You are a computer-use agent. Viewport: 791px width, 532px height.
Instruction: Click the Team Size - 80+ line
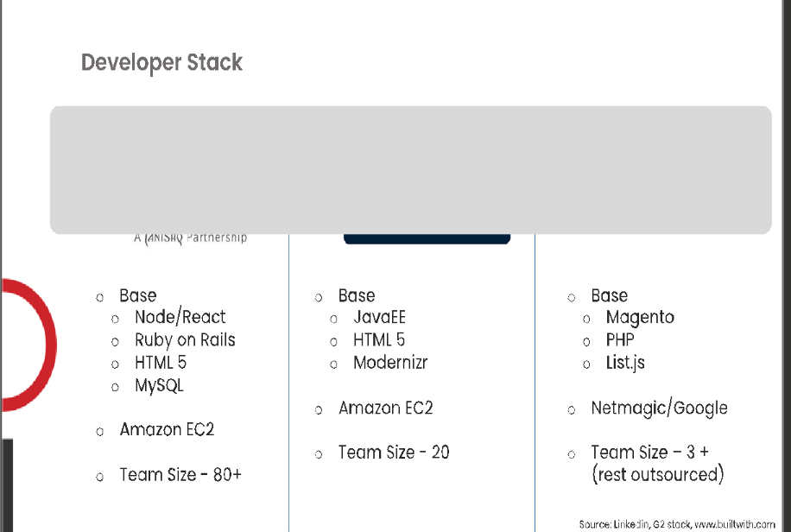[180, 474]
